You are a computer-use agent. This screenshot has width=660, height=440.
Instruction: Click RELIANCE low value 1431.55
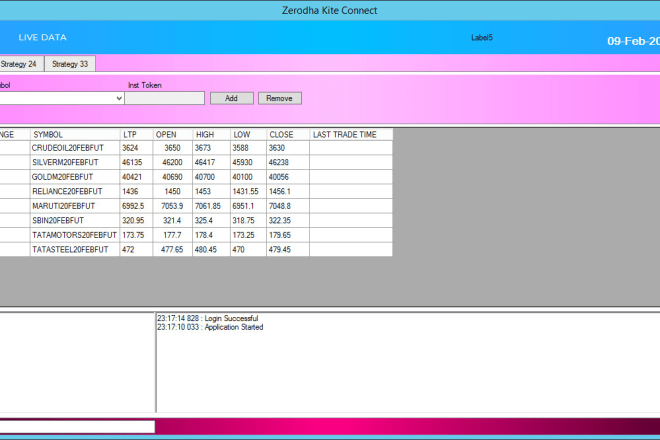[x=248, y=191]
